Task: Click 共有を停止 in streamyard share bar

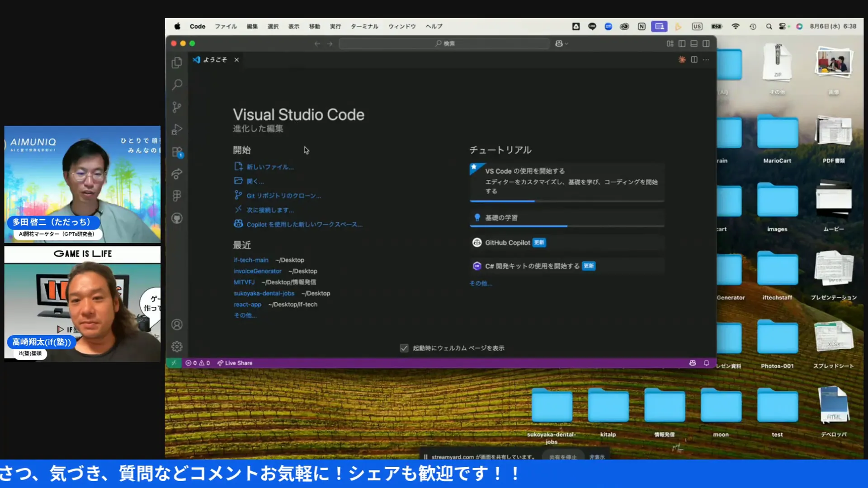Action: [563, 457]
